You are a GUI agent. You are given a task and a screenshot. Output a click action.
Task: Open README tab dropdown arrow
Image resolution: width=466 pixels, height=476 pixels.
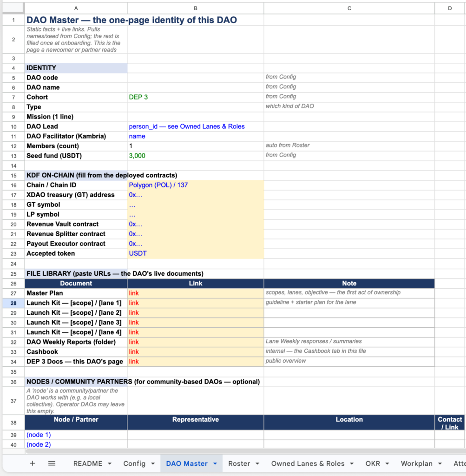[x=110, y=463]
